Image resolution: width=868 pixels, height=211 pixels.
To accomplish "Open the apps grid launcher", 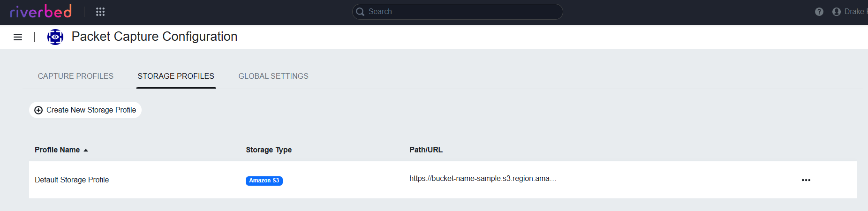I will click(100, 12).
